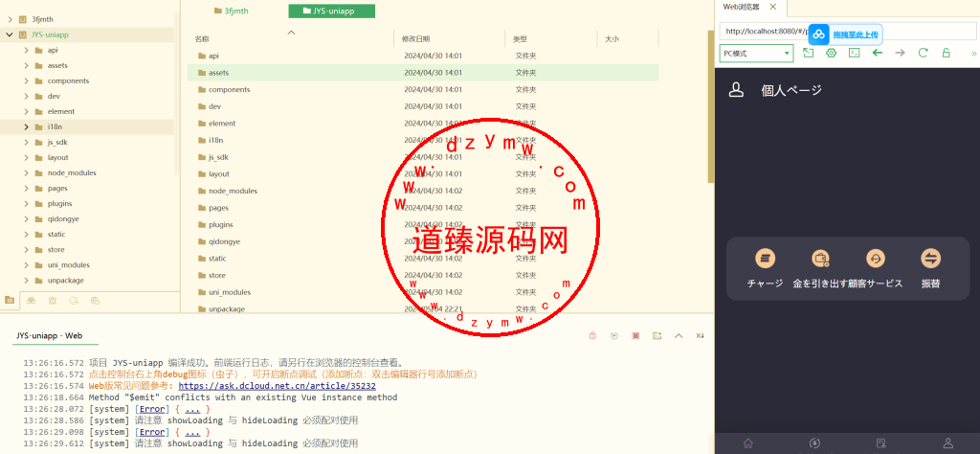Expand the i18n folder in tree
980x454 pixels.
coord(26,127)
